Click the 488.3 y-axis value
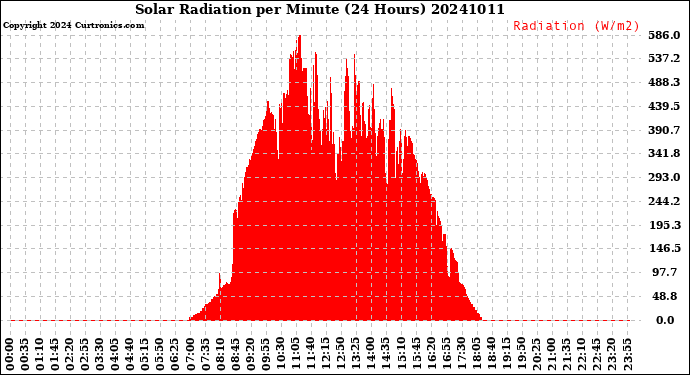The height and width of the screenshot is (375, 690). pos(664,82)
